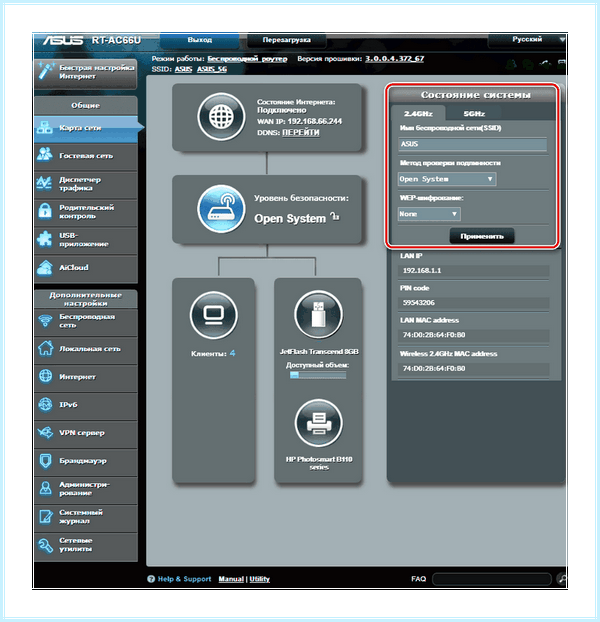Open VPN server icon

45,432
